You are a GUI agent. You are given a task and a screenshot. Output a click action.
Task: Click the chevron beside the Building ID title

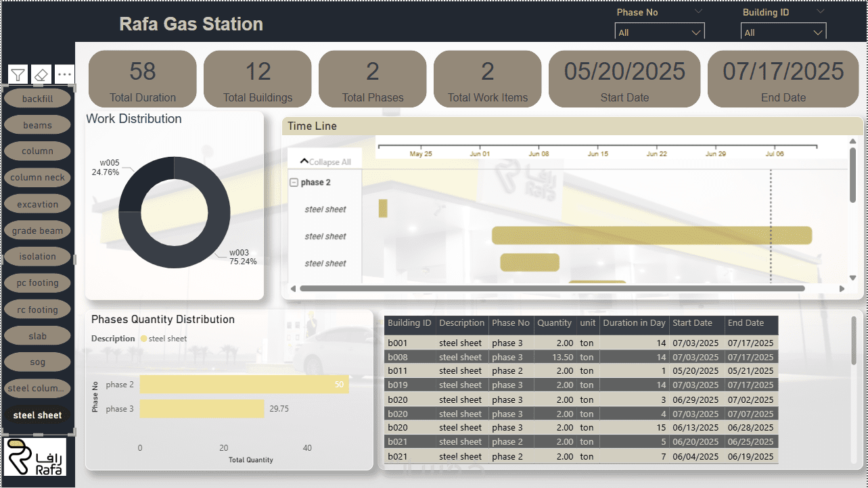point(821,12)
